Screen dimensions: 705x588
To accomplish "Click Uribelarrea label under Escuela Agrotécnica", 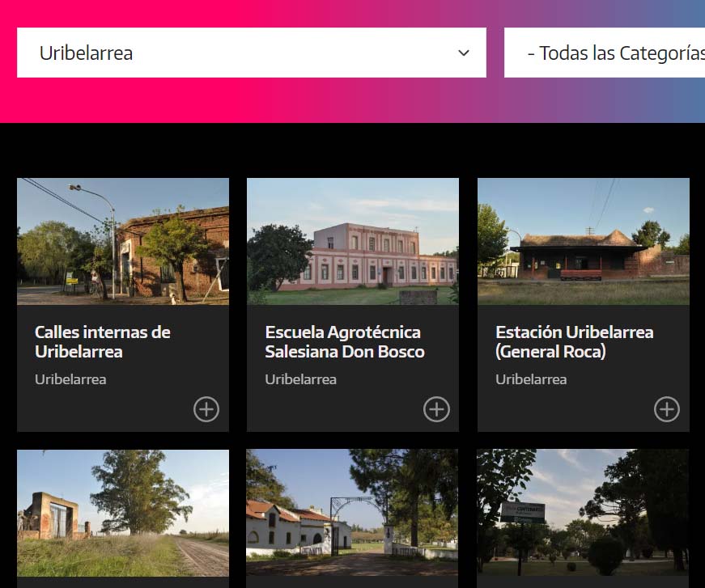I will [301, 379].
